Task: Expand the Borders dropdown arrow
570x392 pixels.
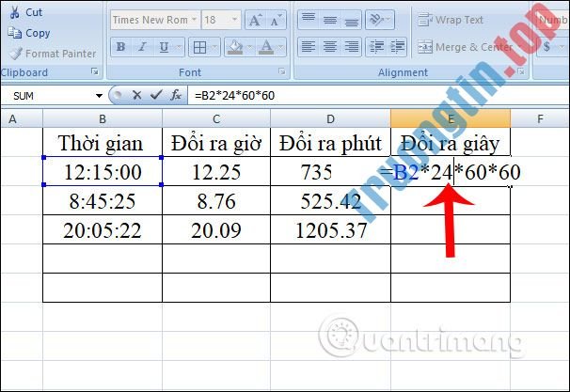Action: point(214,47)
